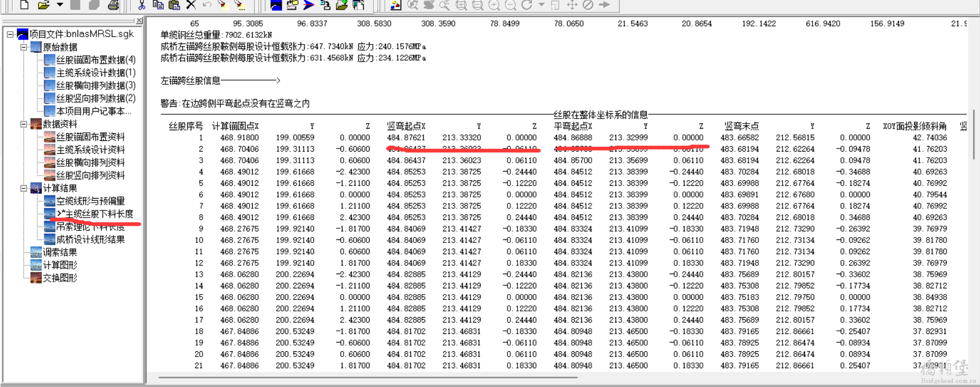Select 丝股竖向排列资料 tree item
980x387 pixels.
point(90,175)
